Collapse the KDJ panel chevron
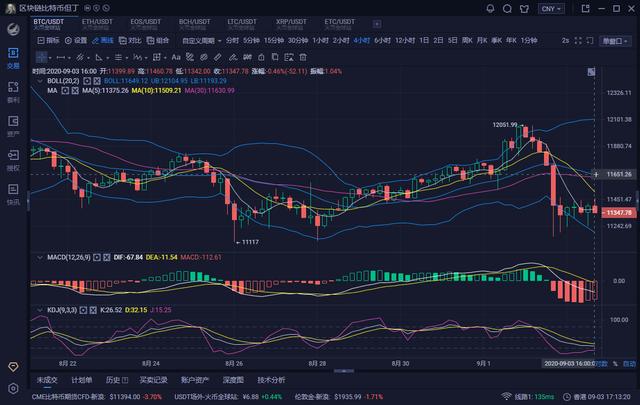This screenshot has height=405, width=640. click(x=40, y=310)
